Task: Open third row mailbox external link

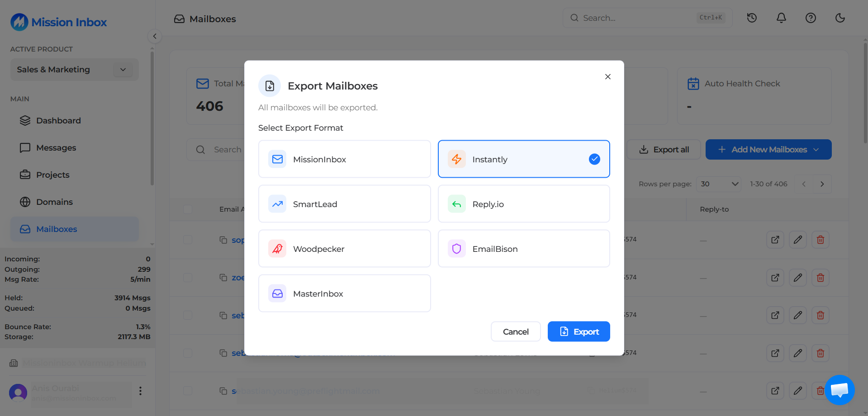Action: (775, 315)
